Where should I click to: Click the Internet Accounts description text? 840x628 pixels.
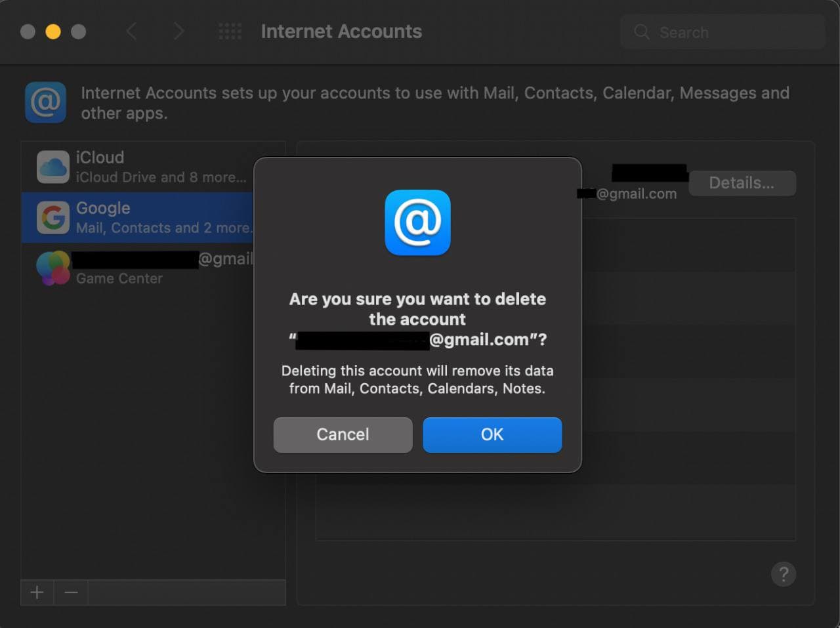(x=434, y=103)
